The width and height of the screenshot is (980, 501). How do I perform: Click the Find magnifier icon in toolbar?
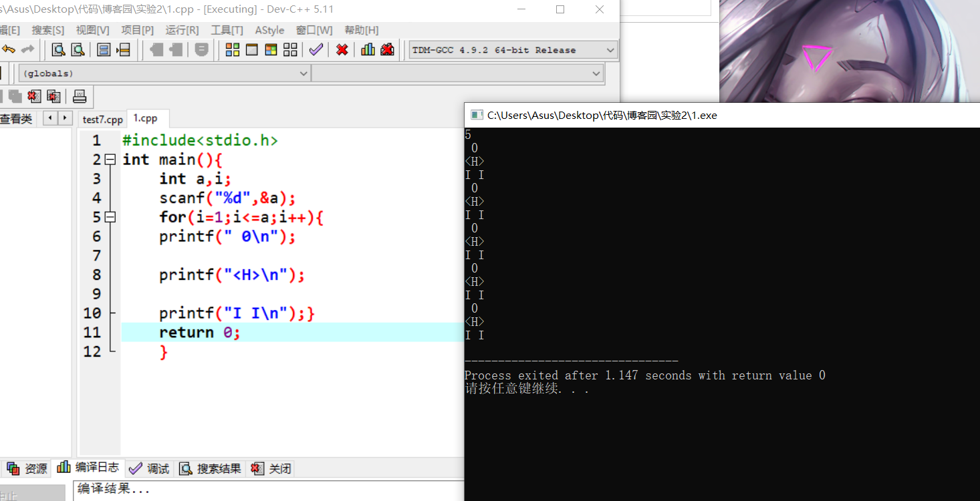pos(59,49)
